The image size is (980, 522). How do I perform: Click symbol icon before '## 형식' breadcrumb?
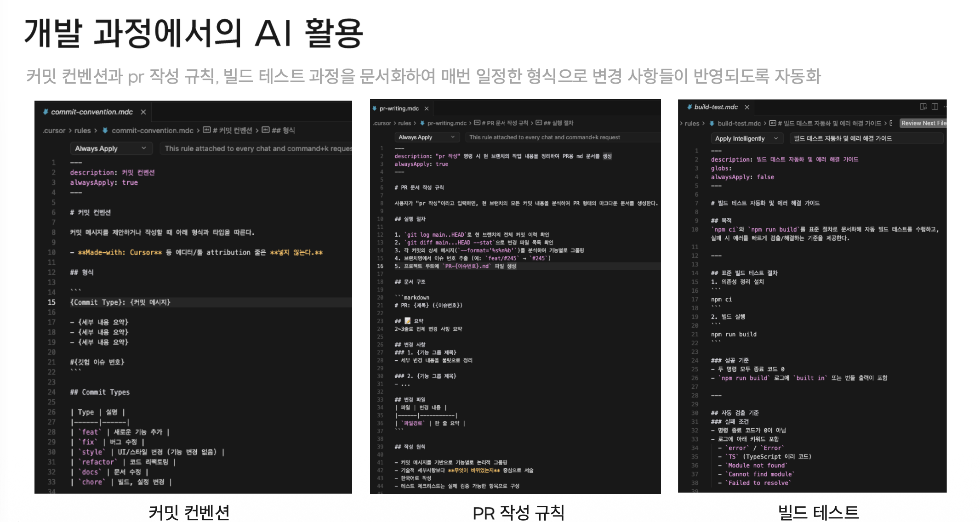tap(265, 130)
